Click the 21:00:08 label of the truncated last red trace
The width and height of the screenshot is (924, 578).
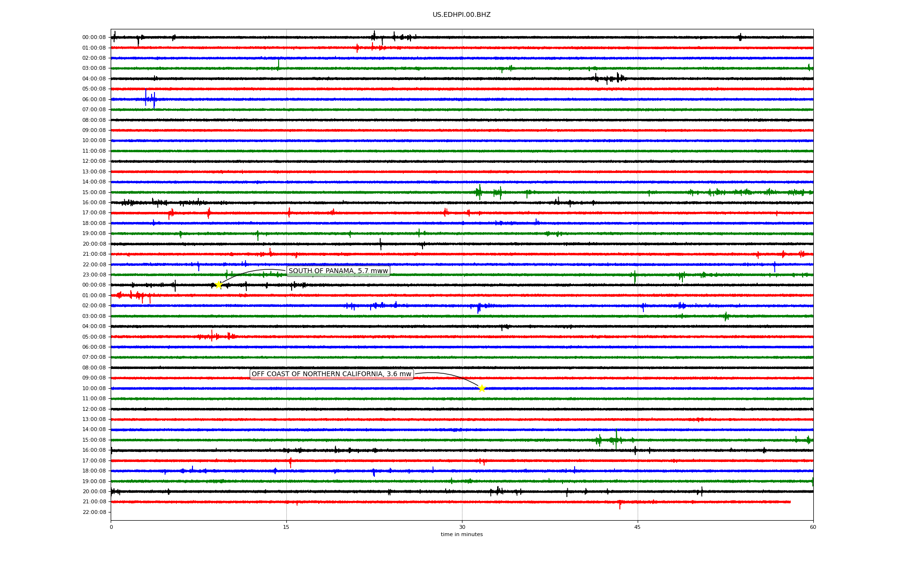click(x=94, y=502)
